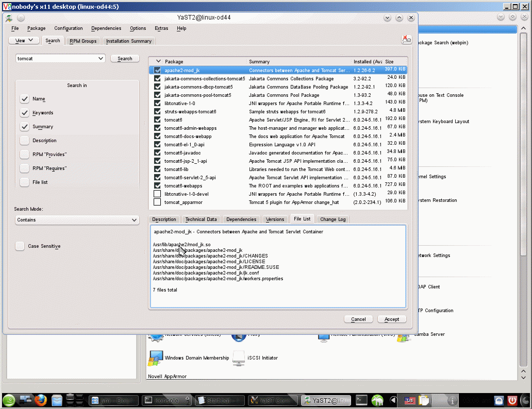This screenshot has height=409, width=532.
Task: Switch to the jvm Dolphin taskbar entry
Action: (113, 401)
